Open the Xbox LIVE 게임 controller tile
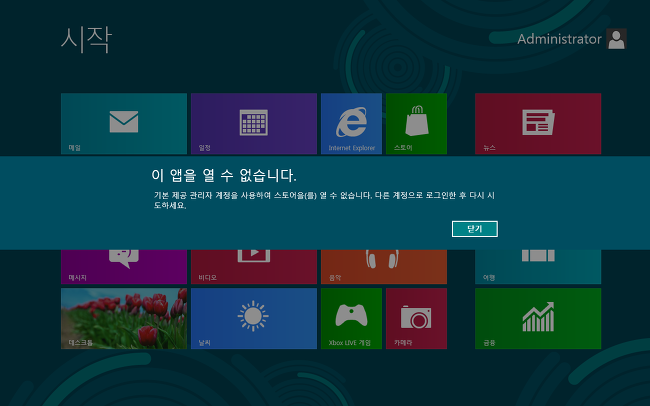This screenshot has width=650, height=406. coord(351,318)
